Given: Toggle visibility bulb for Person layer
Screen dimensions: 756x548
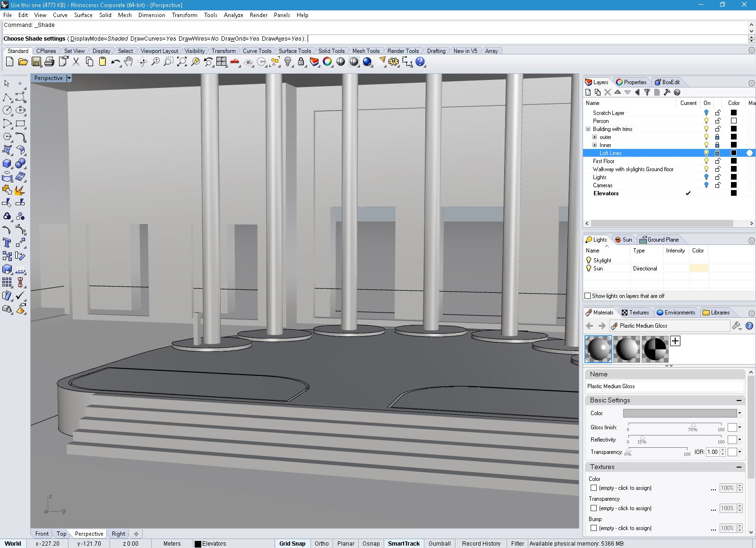Looking at the screenshot, I should tap(706, 121).
